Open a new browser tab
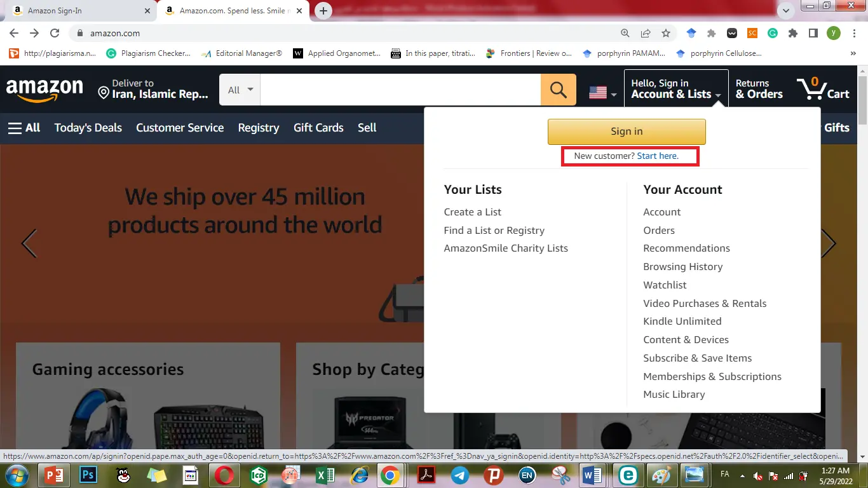 point(323,11)
